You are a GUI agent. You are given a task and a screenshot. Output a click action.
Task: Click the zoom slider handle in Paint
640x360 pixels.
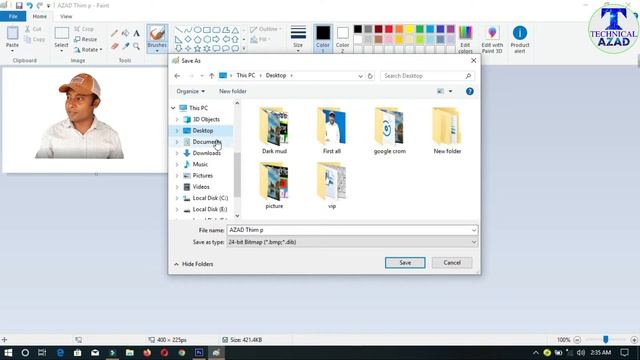pyautogui.click(x=606, y=340)
